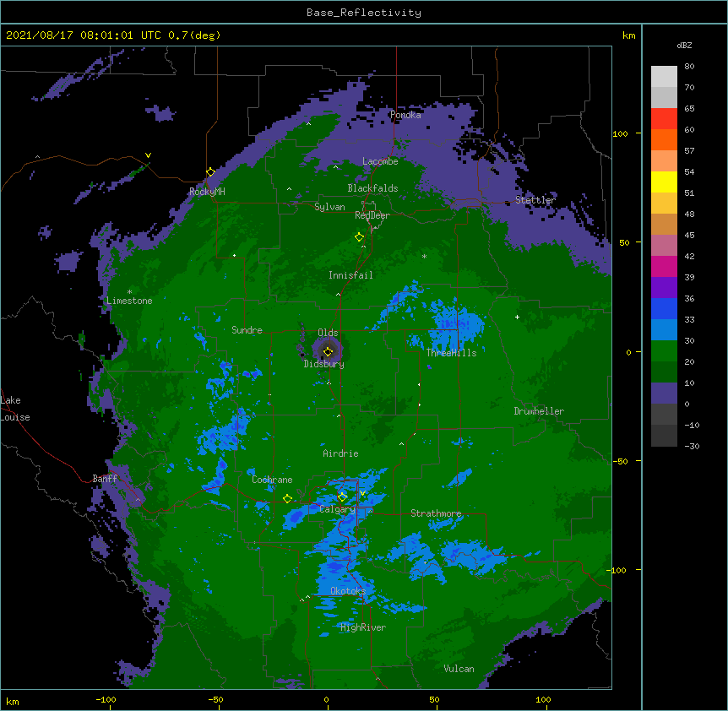The image size is (728, 711).
Task: Click the yellow diamond marker beside RockyMH
Action: 210,172
